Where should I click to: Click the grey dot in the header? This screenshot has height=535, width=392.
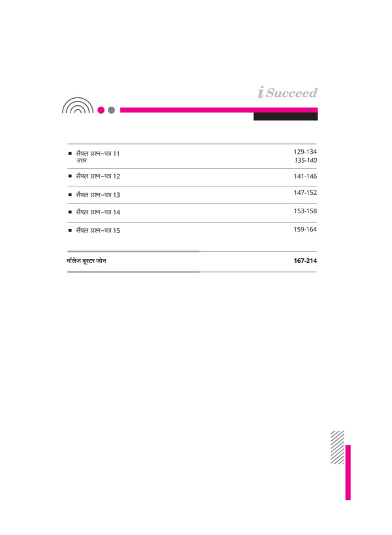coord(111,110)
